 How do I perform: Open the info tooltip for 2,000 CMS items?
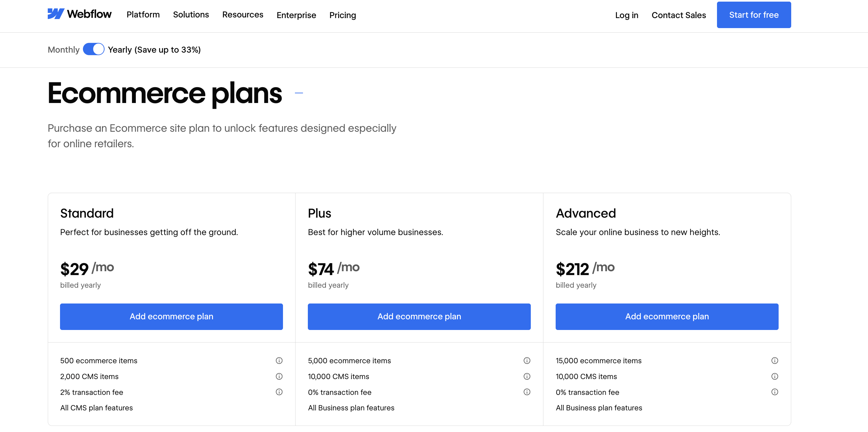pos(279,376)
